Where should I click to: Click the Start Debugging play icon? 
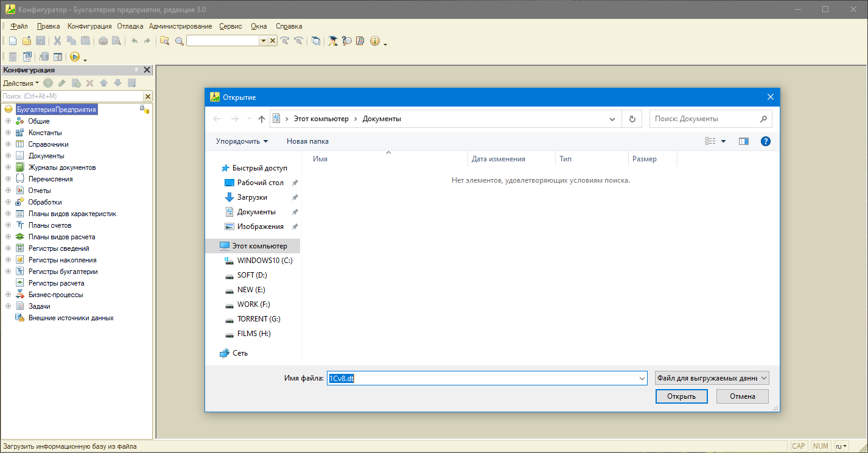click(75, 57)
